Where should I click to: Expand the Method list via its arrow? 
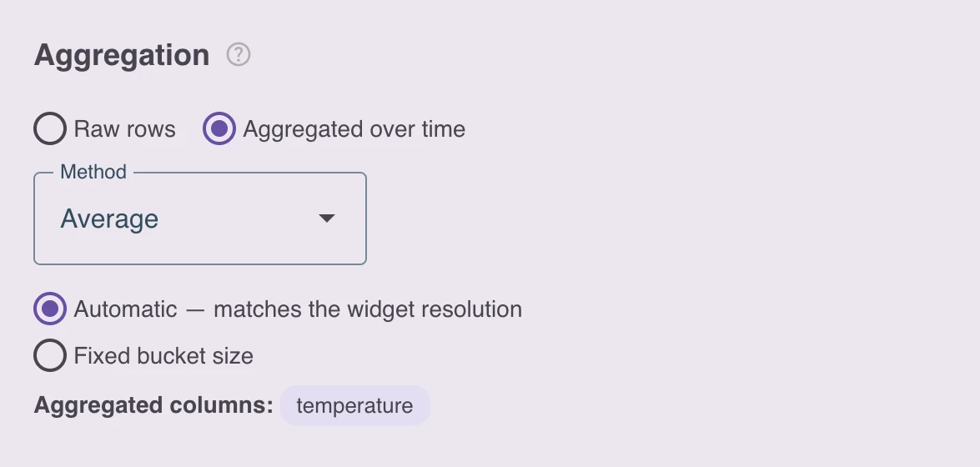click(x=326, y=218)
